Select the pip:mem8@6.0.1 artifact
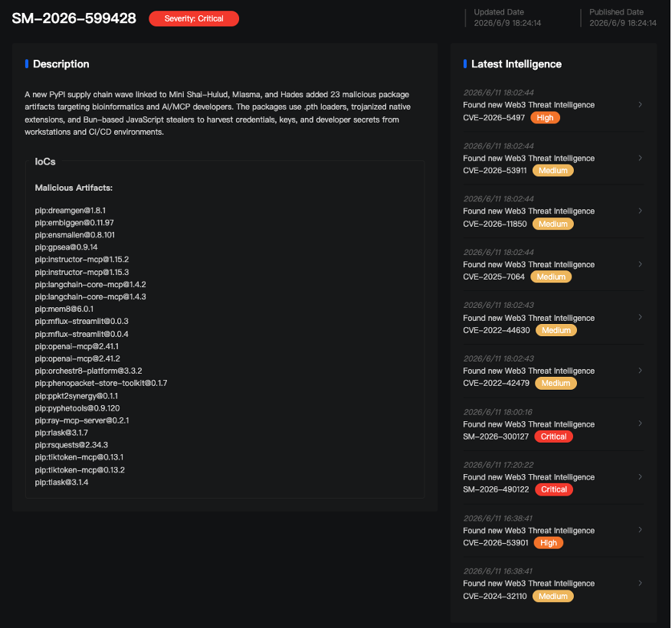The width and height of the screenshot is (672, 628). tap(64, 309)
